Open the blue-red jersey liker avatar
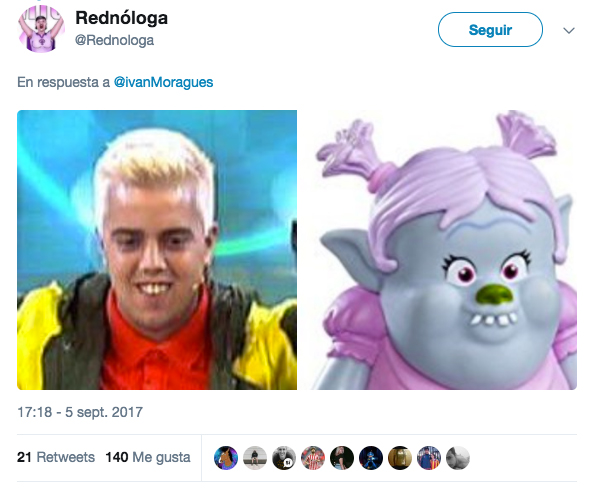 pyautogui.click(x=429, y=458)
